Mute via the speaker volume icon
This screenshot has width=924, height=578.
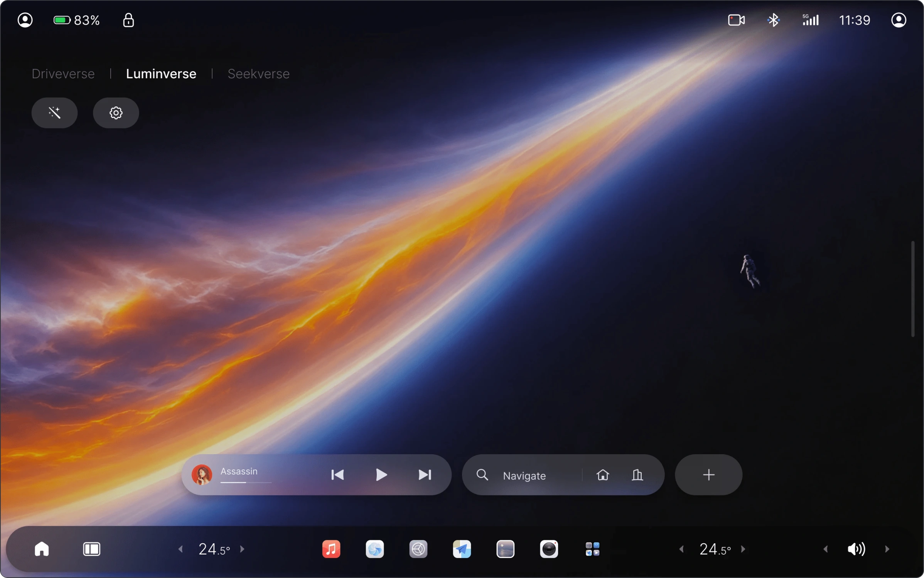(x=856, y=549)
